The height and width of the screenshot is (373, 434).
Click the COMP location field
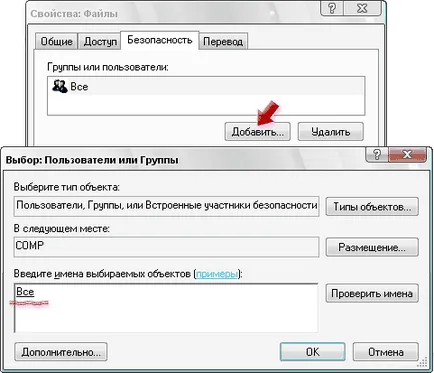(x=166, y=247)
